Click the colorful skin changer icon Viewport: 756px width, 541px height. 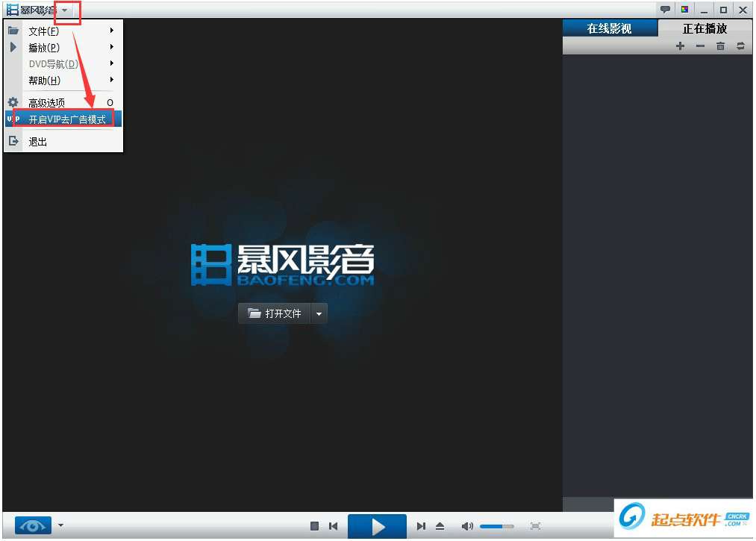pyautogui.click(x=684, y=9)
